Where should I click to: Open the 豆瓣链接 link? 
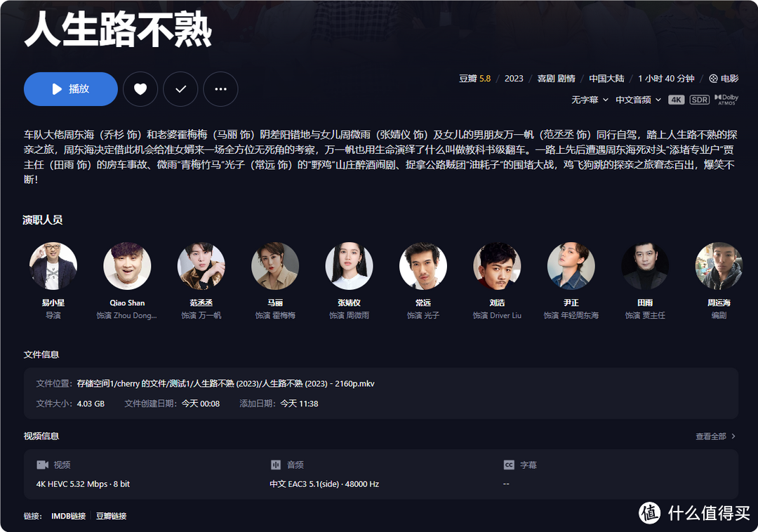(x=111, y=516)
